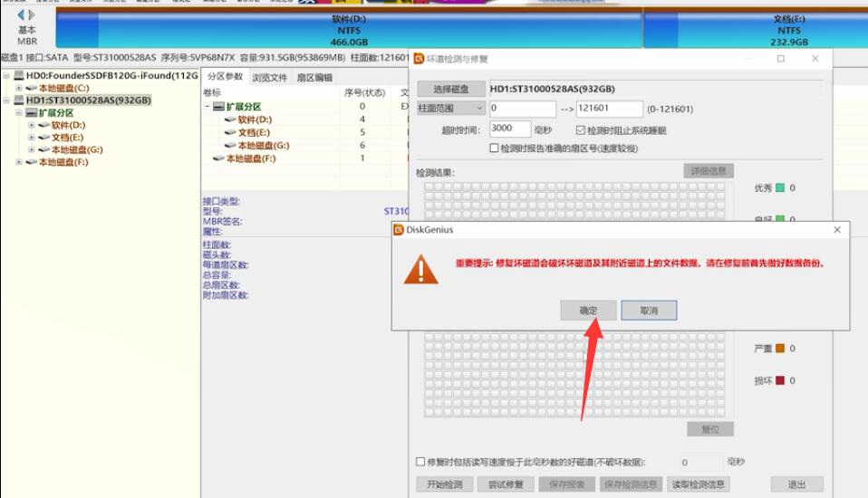Click the 详细信息 button
The image size is (868, 498).
coord(709,171)
